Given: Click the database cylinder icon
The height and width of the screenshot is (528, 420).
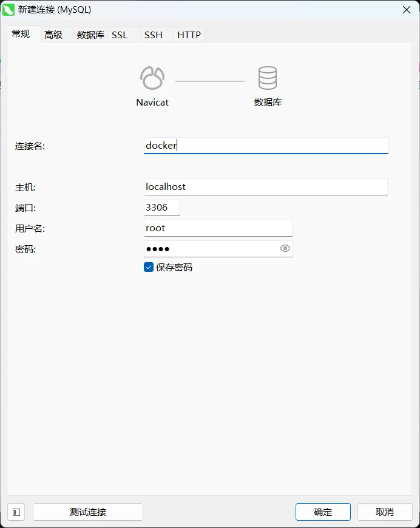Looking at the screenshot, I should click(x=267, y=78).
